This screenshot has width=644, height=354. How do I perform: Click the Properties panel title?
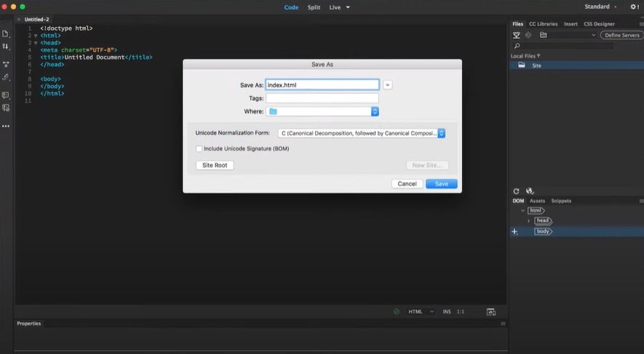[x=29, y=323]
